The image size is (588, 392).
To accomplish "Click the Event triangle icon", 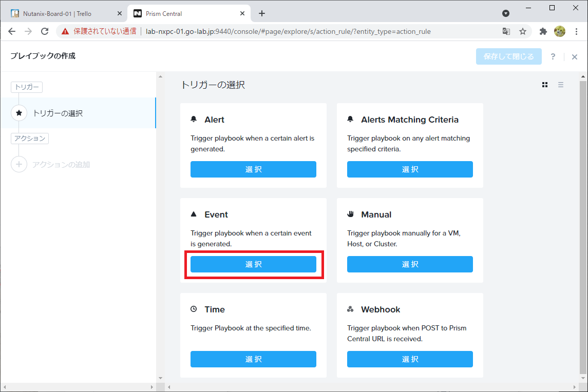I will coord(194,214).
